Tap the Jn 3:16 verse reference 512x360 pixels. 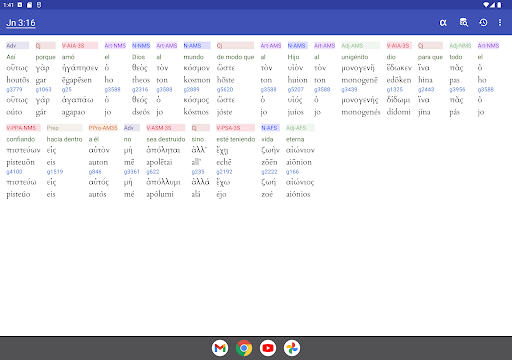pyautogui.click(x=21, y=23)
